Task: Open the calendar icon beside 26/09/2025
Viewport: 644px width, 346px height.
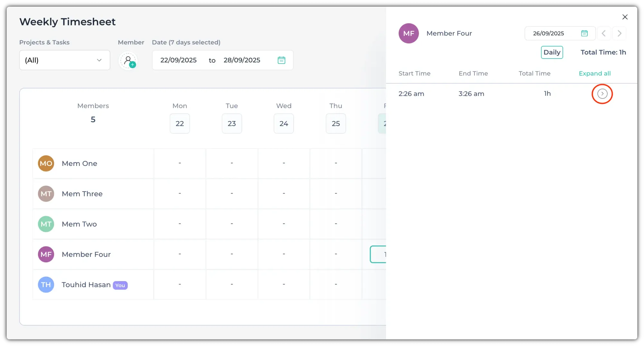Action: [584, 33]
